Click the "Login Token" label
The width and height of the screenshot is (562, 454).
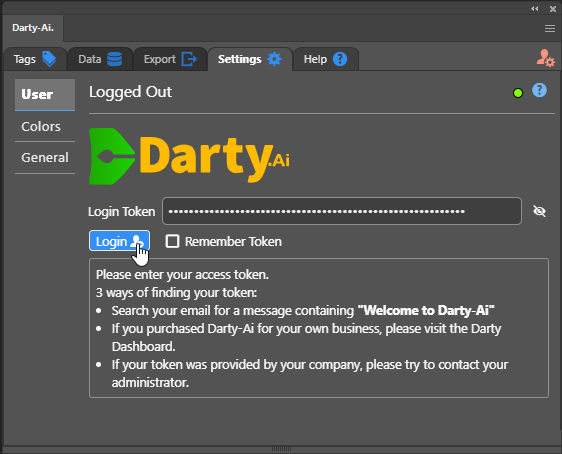(122, 211)
